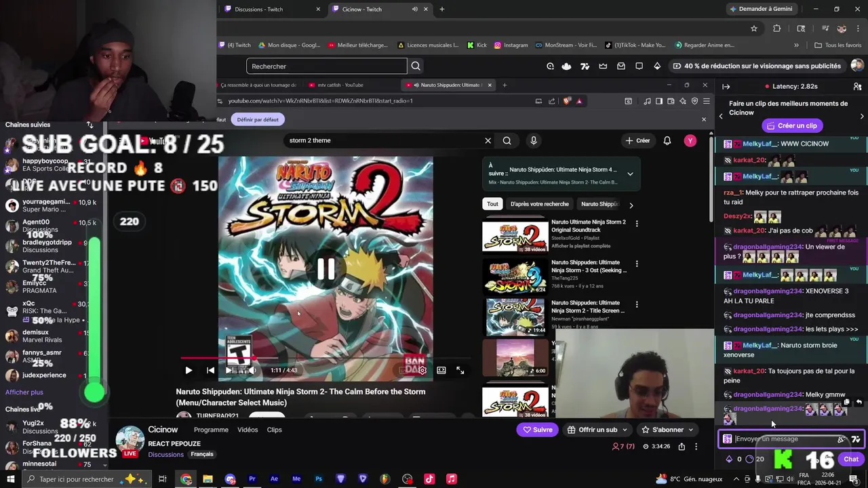Clear YouTube search text with X
Screen dimensions: 868x488
tap(488, 140)
